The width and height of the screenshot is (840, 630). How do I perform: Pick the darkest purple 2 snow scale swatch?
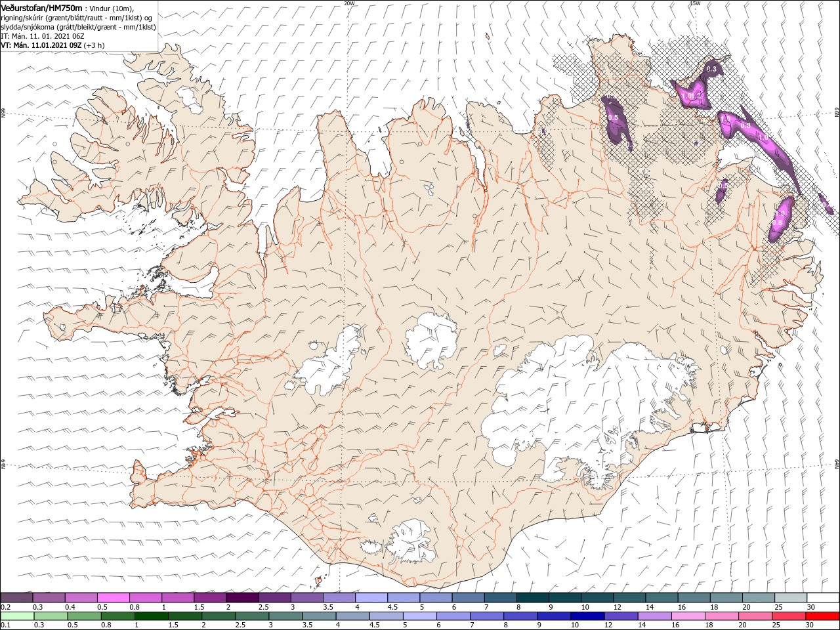pos(242,598)
